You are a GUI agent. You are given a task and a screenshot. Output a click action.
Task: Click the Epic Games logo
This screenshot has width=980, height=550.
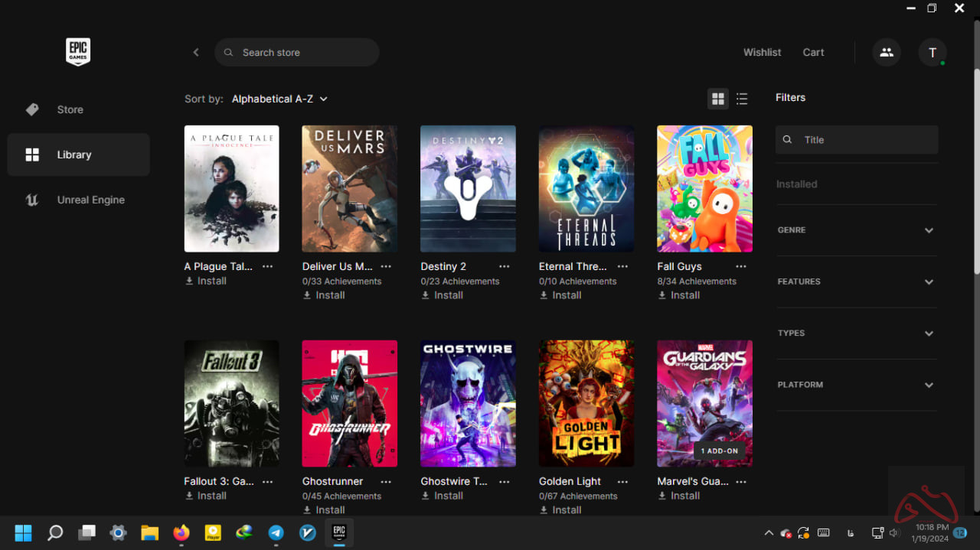point(78,52)
